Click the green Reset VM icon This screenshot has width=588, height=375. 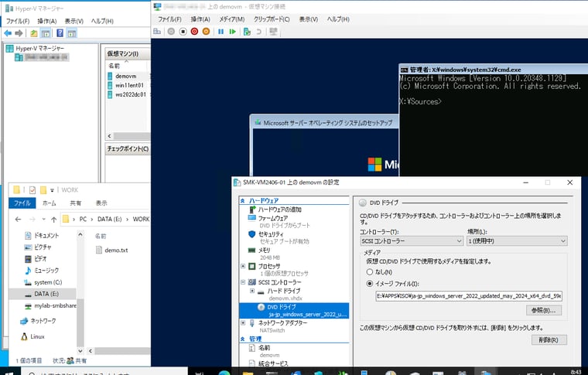[233, 32]
